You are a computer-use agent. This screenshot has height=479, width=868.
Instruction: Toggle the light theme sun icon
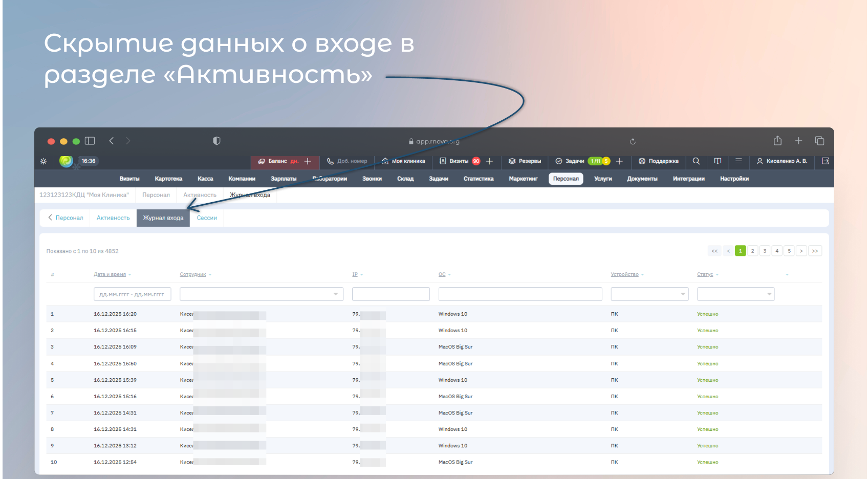tap(44, 161)
